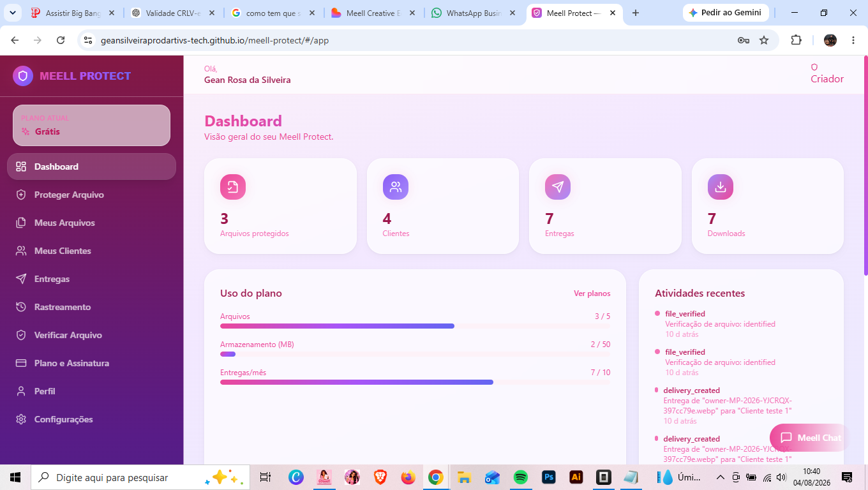Click the Rastreamento clock icon
Viewport: 868px width, 490px height.
click(x=21, y=307)
